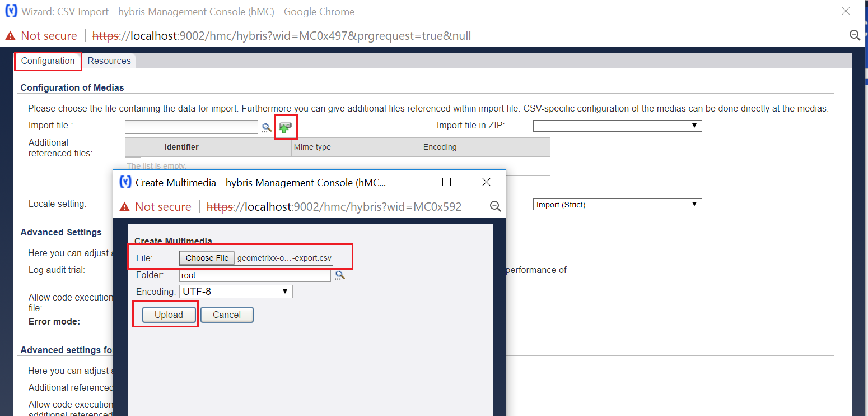Click the warning triangle next to Not secure
This screenshot has width=868, height=416.
coord(10,35)
